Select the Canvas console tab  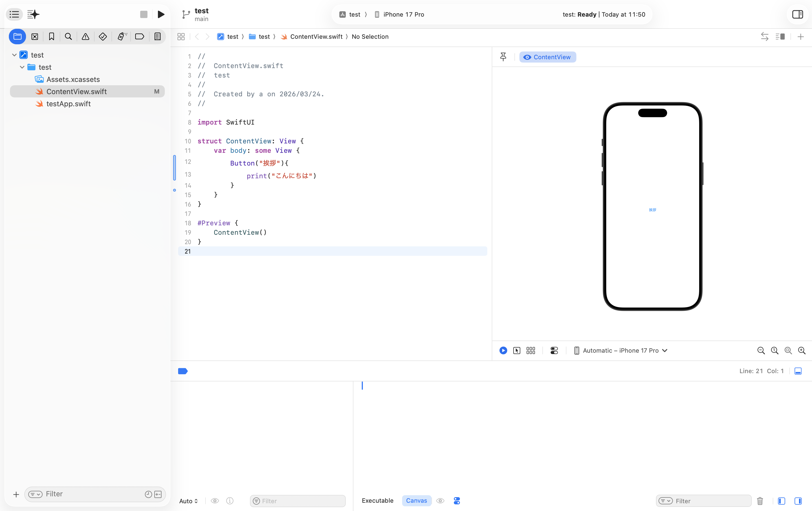(x=416, y=500)
